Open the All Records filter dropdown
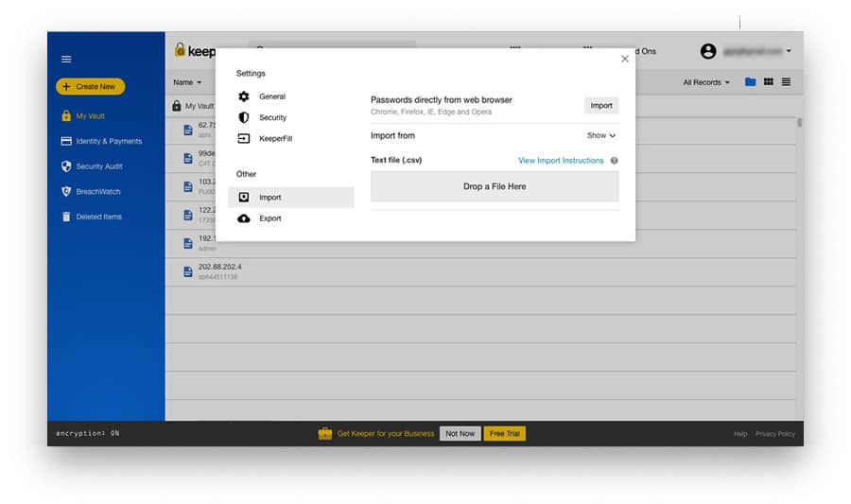Image resolution: width=851 pixels, height=504 pixels. click(x=706, y=82)
